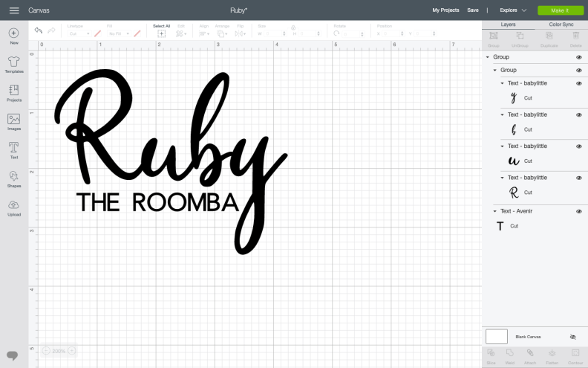Switch to the Color Sync tab
Screen dimensions: 588x368
[561, 25]
